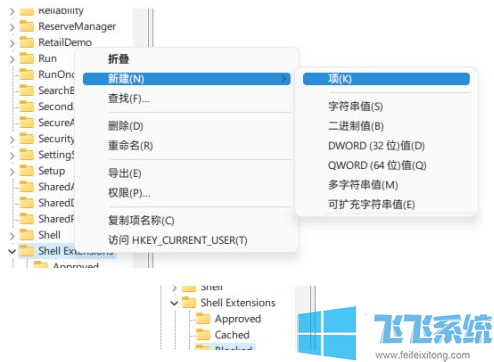Screen dimensions: 494x362
Task: Select the Setup tree label
Action: 52,171
